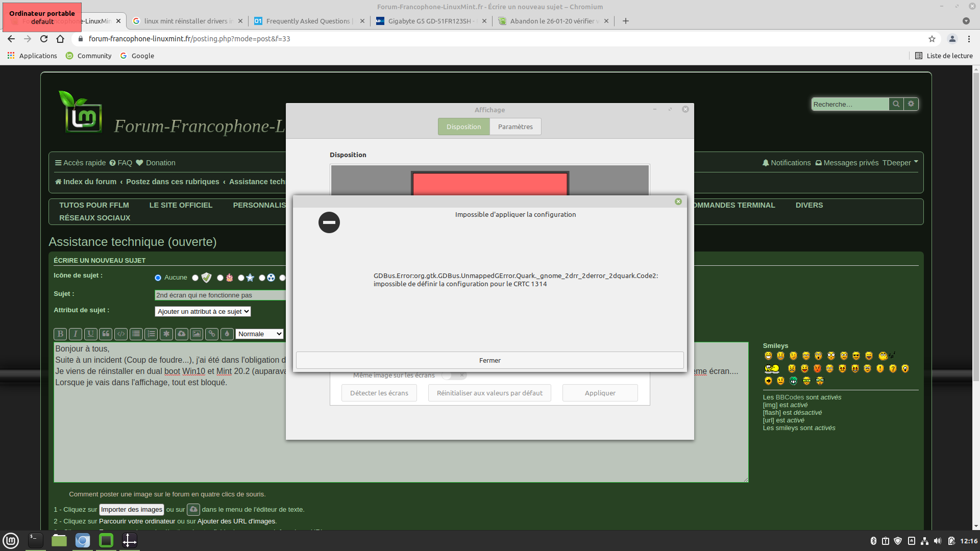Click the terminal icon in the taskbar
This screenshot has width=980, height=551.
(35, 540)
